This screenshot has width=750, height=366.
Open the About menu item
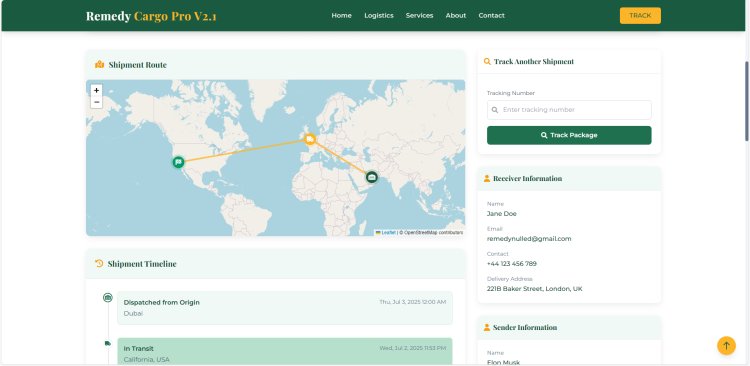(x=456, y=15)
